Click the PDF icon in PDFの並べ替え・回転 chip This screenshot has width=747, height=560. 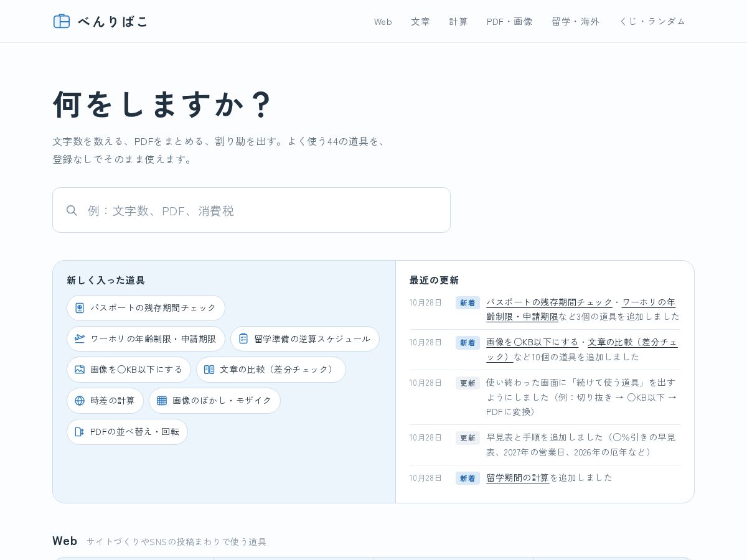(x=80, y=432)
